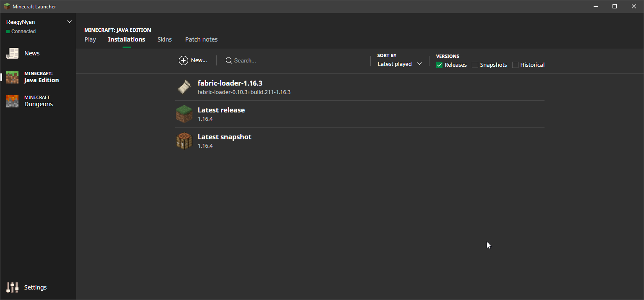Viewport: 644px width, 300px height.
Task: Click the Latest release grass block icon
Action: 184,114
